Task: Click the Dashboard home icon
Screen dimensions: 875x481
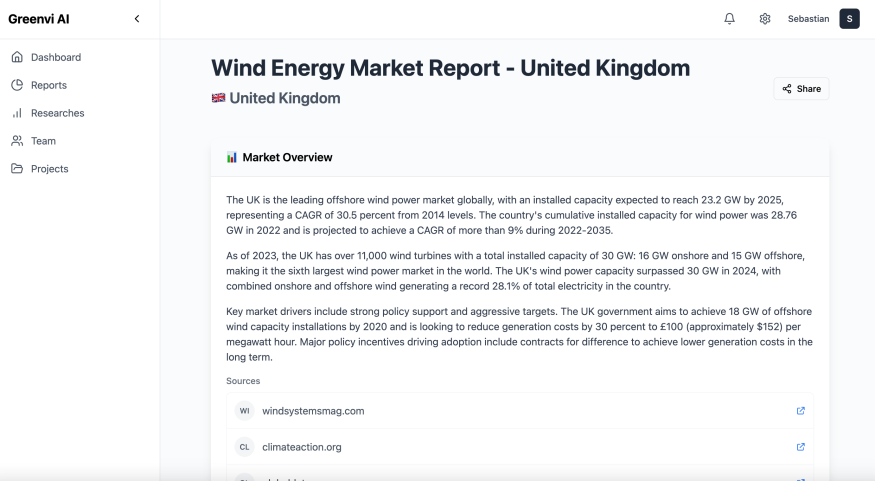Action: (17, 57)
